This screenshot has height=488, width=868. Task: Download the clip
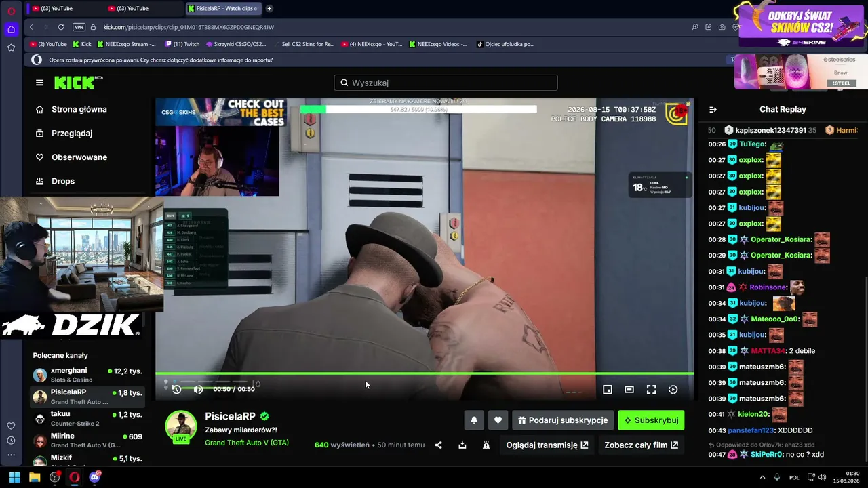[462, 445]
